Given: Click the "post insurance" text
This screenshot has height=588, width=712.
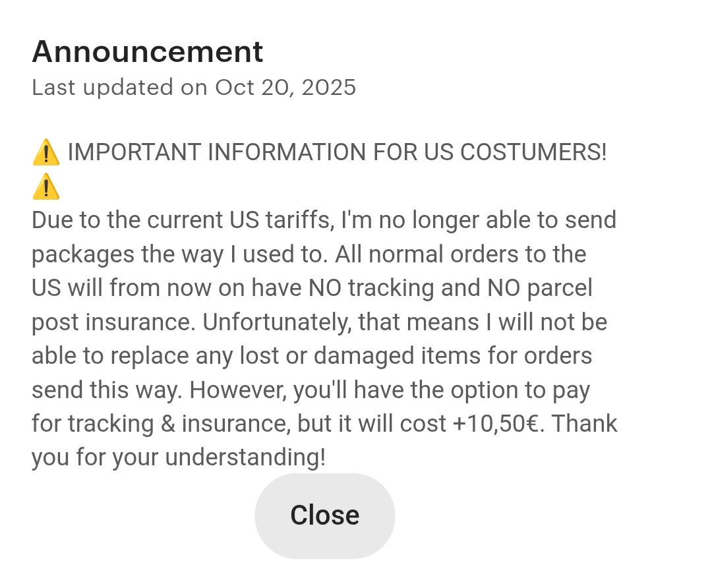Looking at the screenshot, I should (113, 322).
